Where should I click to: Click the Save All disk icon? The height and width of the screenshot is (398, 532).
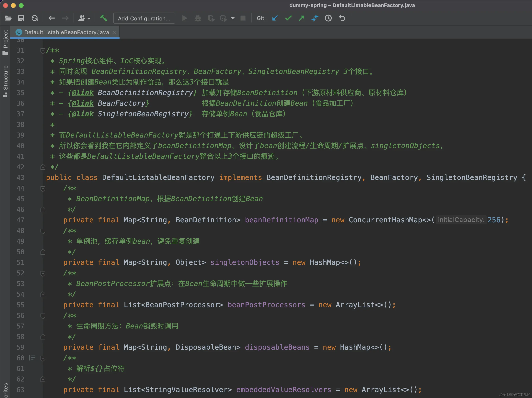[x=21, y=18]
